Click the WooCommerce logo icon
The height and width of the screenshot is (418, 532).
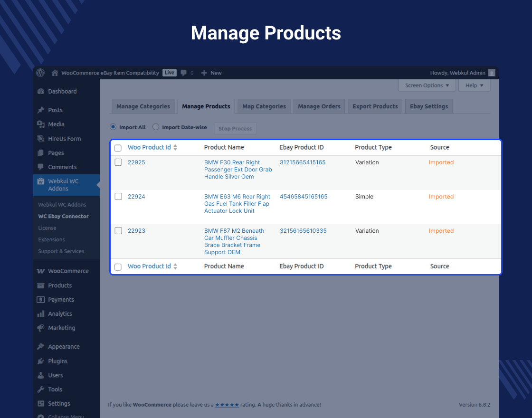point(41,271)
